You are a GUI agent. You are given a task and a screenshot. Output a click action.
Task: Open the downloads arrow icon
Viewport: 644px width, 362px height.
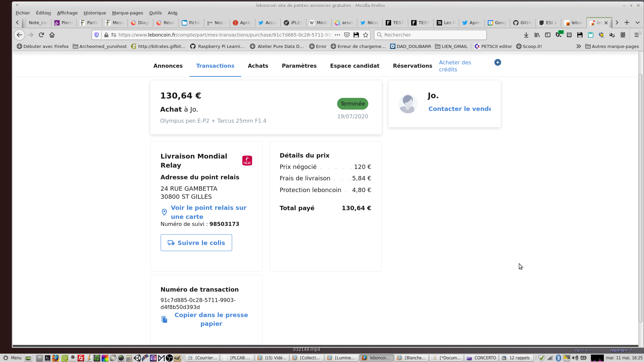click(526, 35)
